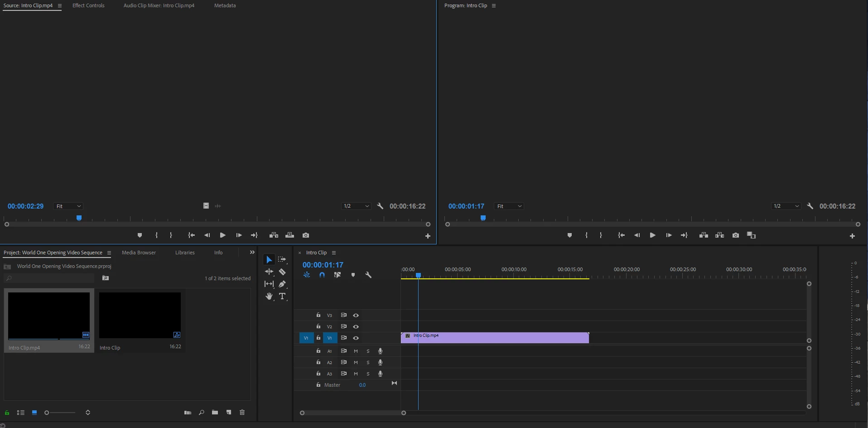The width and height of the screenshot is (868, 428).
Task: Expand hidden Project panel tabs chevron
Action: point(252,253)
